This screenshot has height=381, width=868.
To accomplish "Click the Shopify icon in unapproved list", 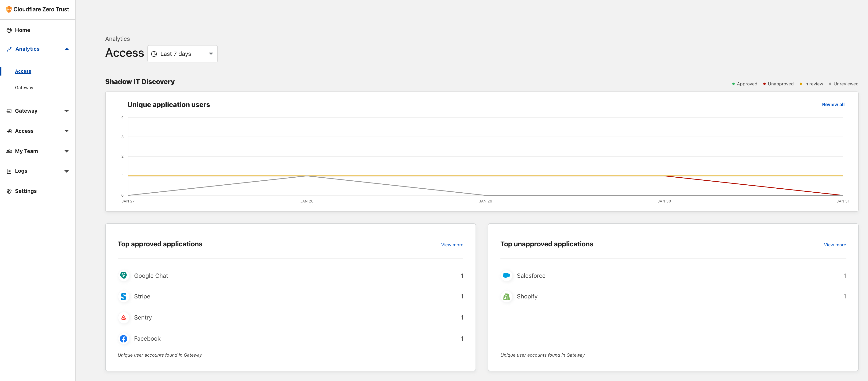I will (x=507, y=297).
